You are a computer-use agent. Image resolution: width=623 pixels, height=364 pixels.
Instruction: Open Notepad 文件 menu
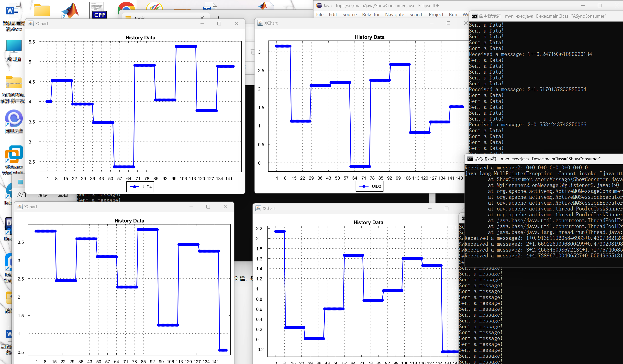(x=22, y=195)
